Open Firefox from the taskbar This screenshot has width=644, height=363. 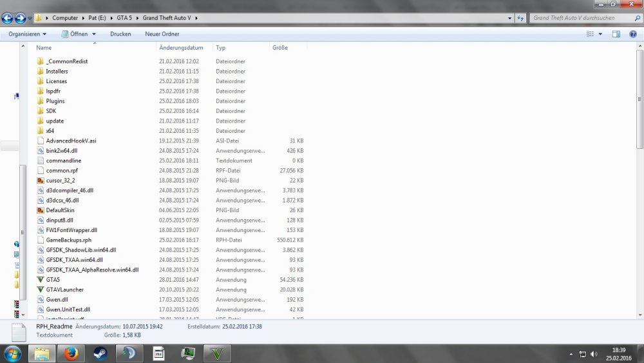click(71, 353)
